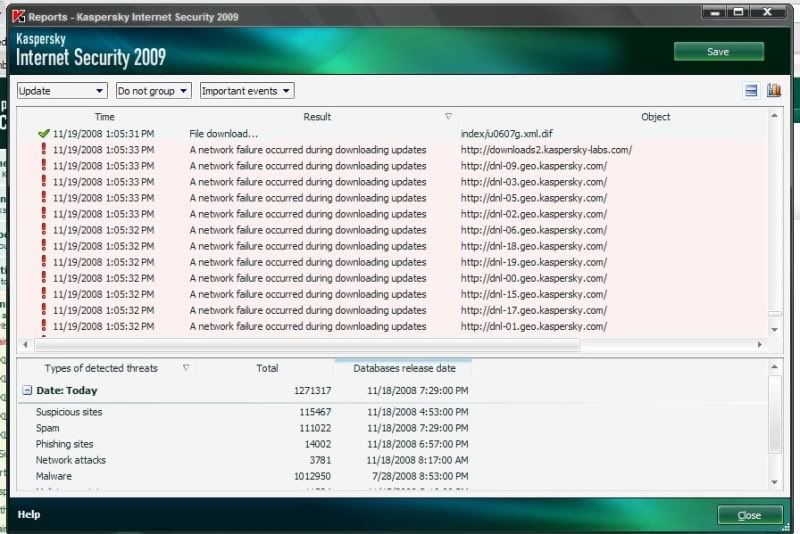Click the Save button
The height and width of the screenshot is (534, 800).
[x=718, y=52]
